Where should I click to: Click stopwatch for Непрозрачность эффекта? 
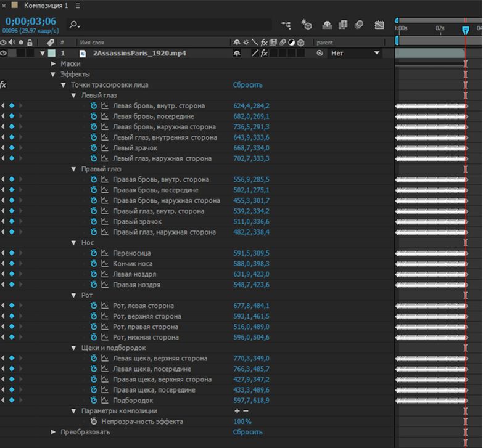pos(94,422)
